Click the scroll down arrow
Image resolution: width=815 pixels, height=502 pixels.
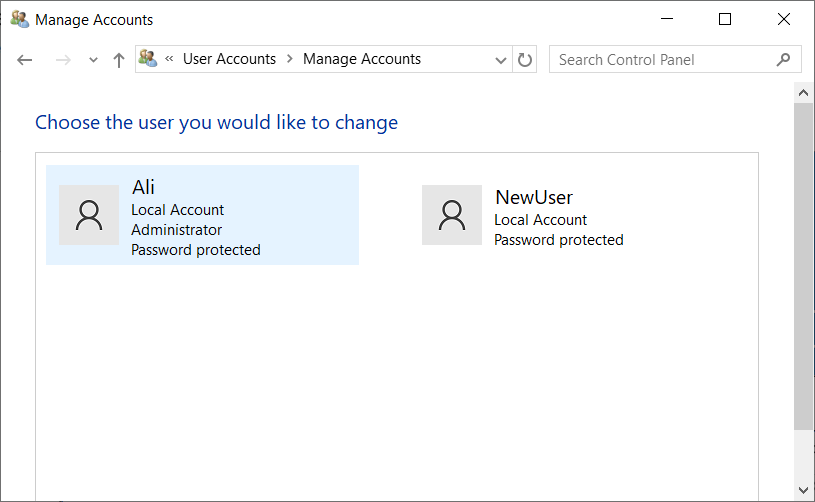[804, 490]
